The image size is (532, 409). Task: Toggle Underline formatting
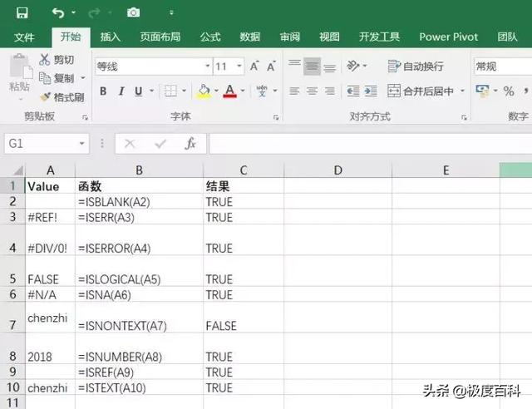click(139, 91)
